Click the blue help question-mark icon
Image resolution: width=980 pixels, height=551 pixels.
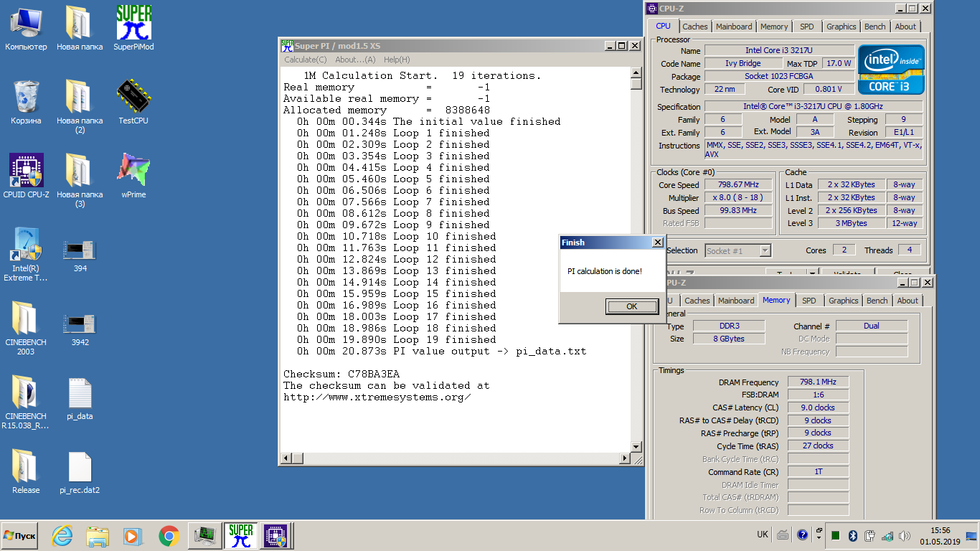pos(802,534)
